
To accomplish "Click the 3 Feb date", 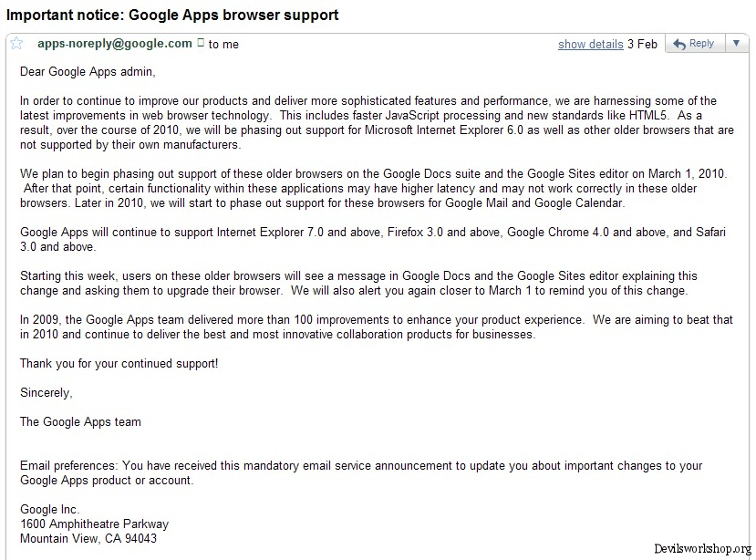I will click(x=642, y=45).
